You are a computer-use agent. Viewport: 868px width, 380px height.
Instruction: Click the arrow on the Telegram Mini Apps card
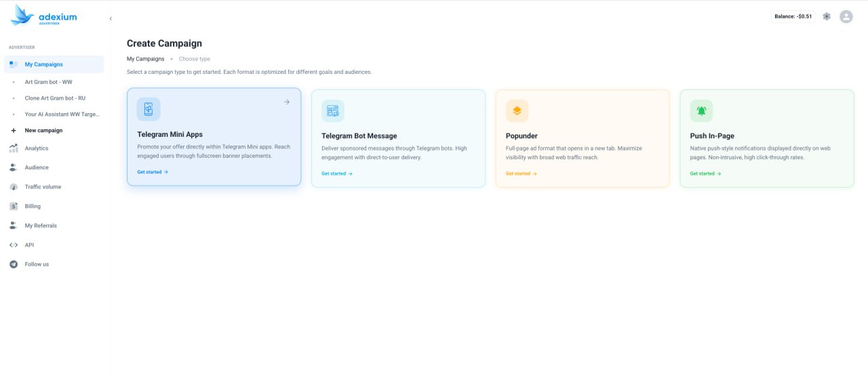point(287,102)
